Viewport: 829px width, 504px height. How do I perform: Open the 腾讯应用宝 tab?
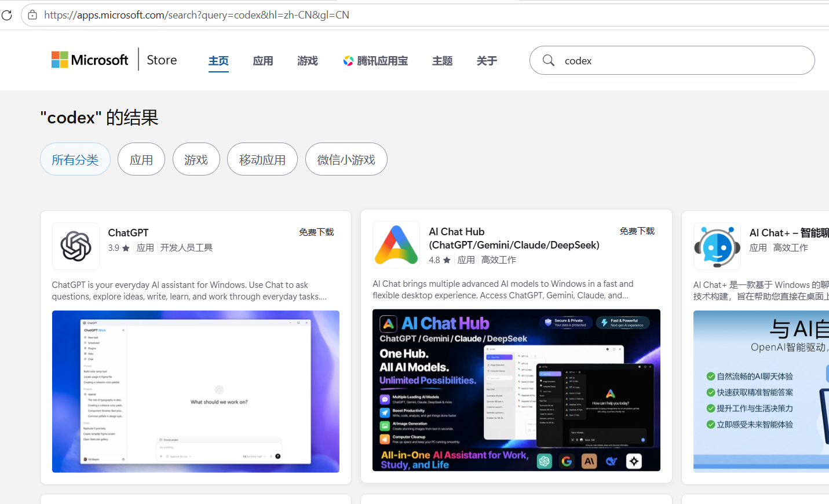point(375,61)
